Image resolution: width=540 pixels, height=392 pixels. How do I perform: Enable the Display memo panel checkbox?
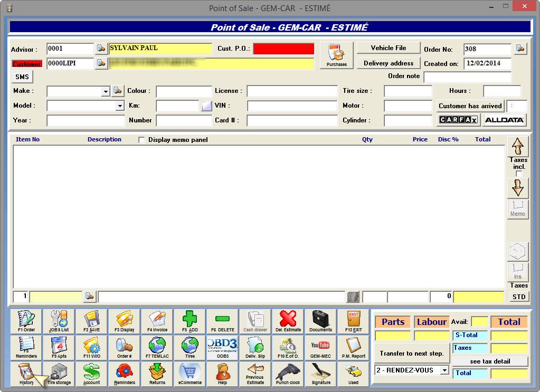point(141,140)
